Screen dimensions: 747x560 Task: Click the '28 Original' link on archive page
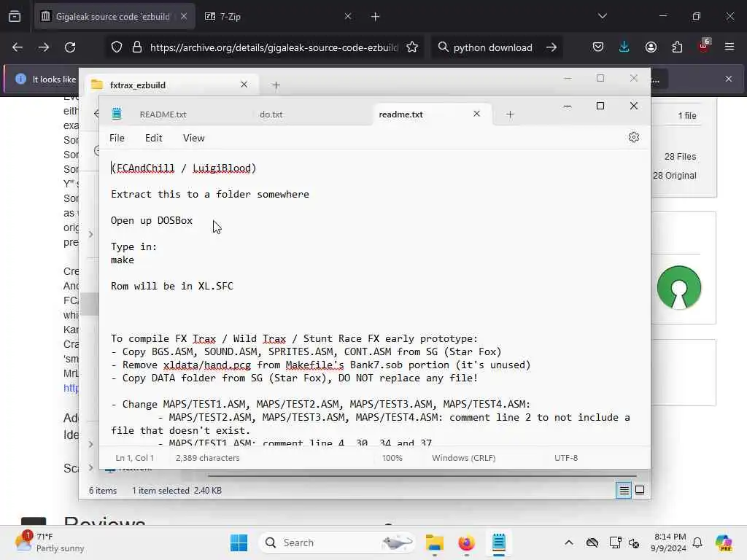pyautogui.click(x=675, y=176)
